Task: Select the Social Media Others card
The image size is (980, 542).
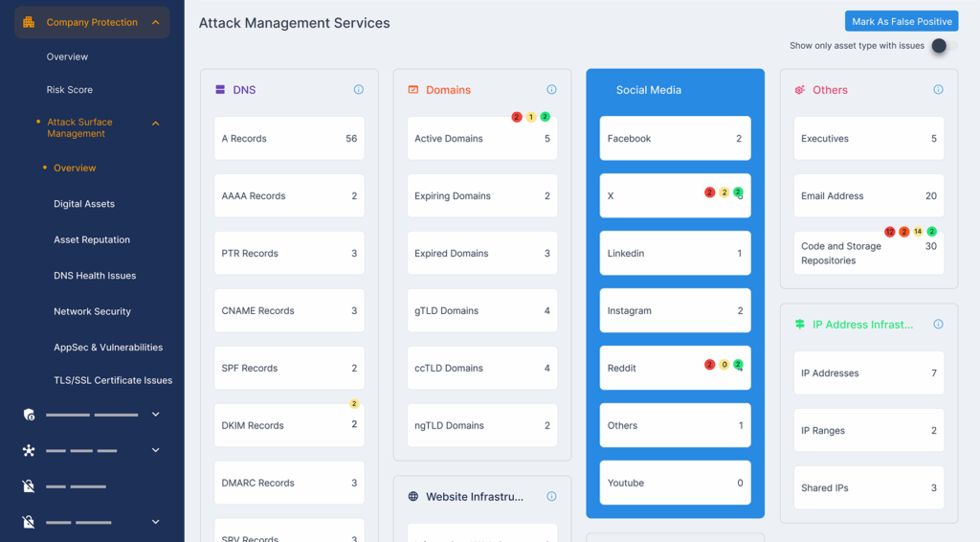Action: coord(675,425)
